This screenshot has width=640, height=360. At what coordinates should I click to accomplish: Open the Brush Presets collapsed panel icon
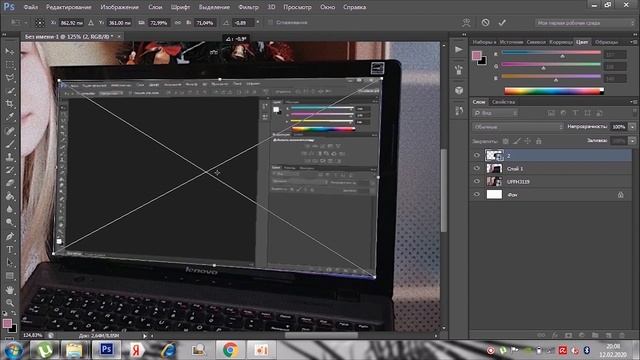pos(459,70)
